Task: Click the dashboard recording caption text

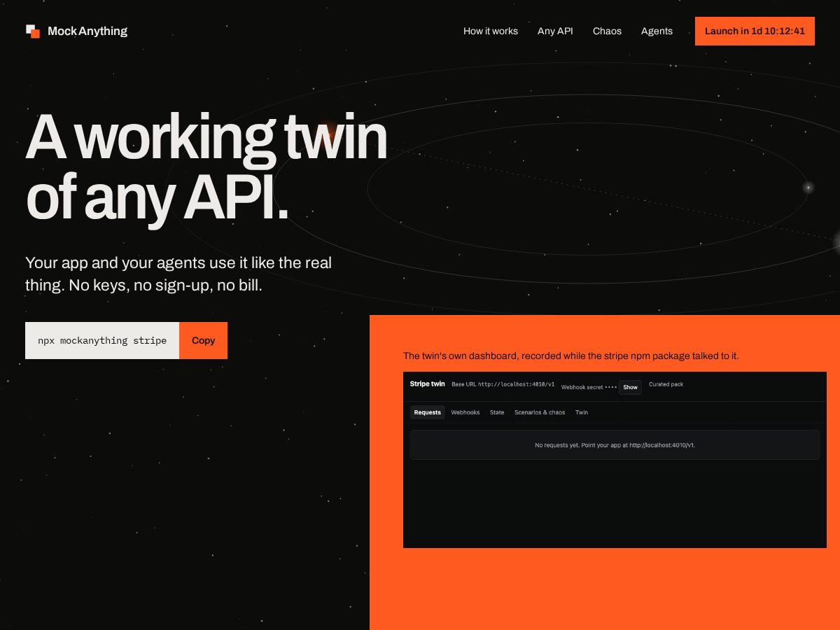Action: pos(570,356)
